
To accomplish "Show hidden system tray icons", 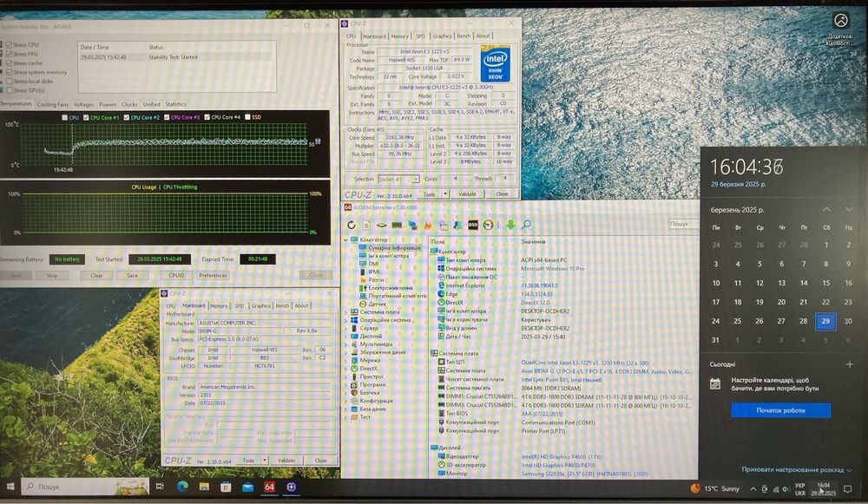I will pyautogui.click(x=753, y=488).
